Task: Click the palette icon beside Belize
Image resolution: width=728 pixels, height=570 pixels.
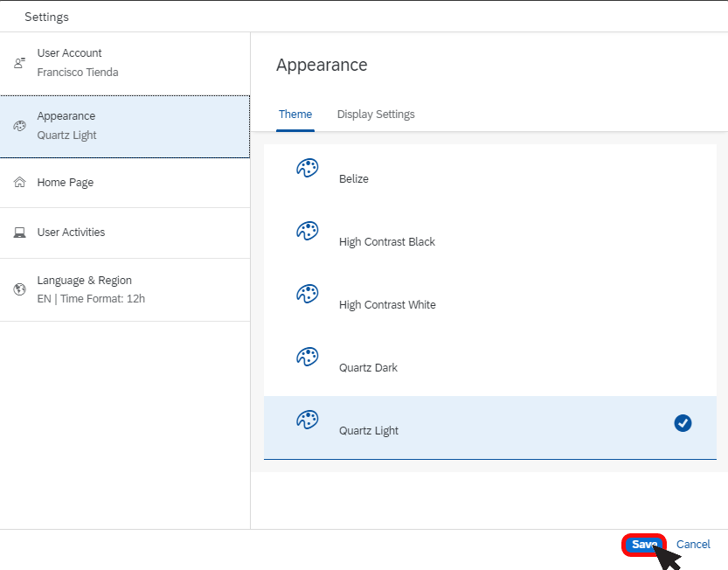Action: tap(308, 168)
